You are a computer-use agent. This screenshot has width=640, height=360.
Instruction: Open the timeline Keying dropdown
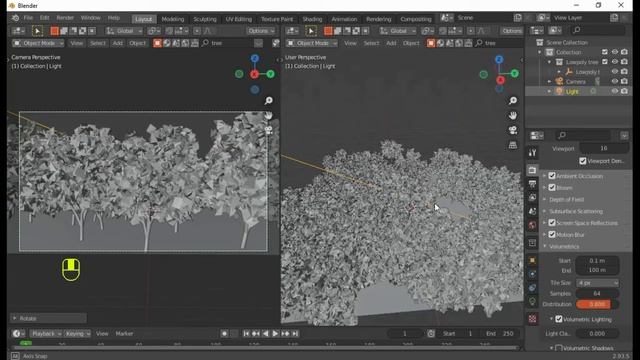coord(78,334)
